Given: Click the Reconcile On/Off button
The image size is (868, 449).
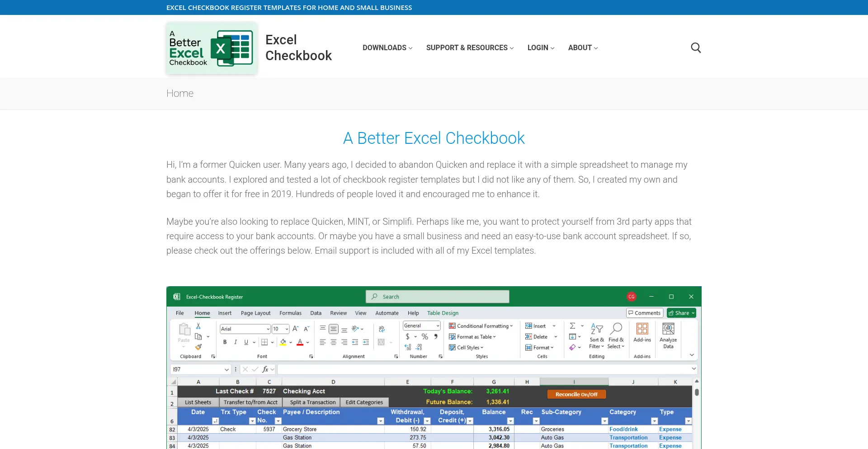Looking at the screenshot, I should (576, 394).
